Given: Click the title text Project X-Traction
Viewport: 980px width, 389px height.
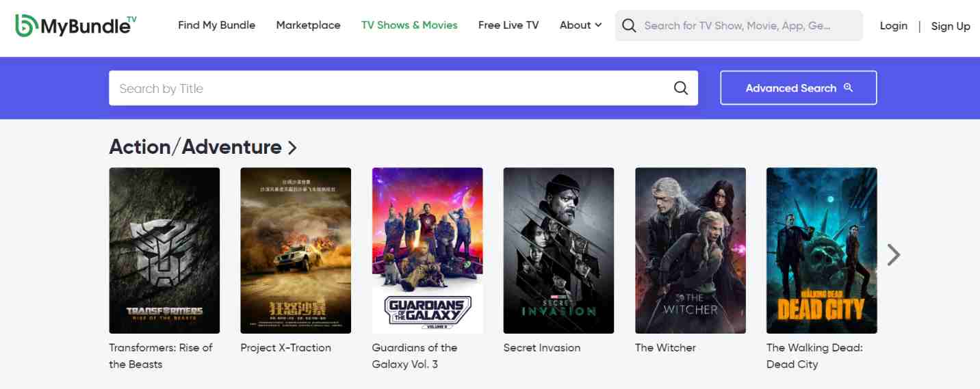Looking at the screenshot, I should [285, 347].
